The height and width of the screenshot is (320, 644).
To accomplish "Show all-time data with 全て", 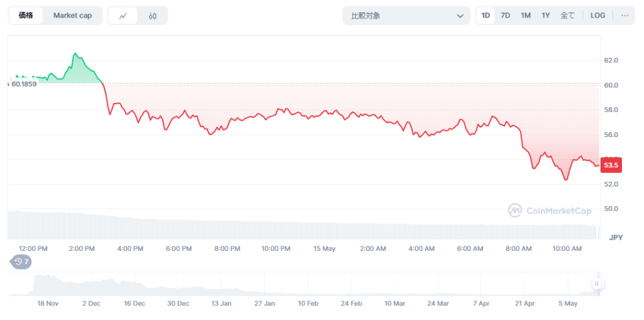I will point(567,16).
